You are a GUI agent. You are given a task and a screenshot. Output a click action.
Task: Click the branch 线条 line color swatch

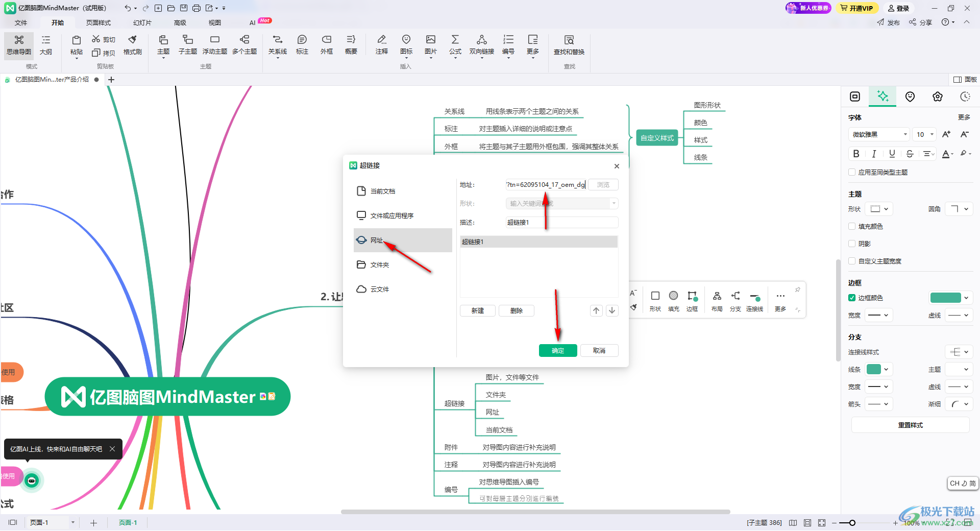click(874, 369)
